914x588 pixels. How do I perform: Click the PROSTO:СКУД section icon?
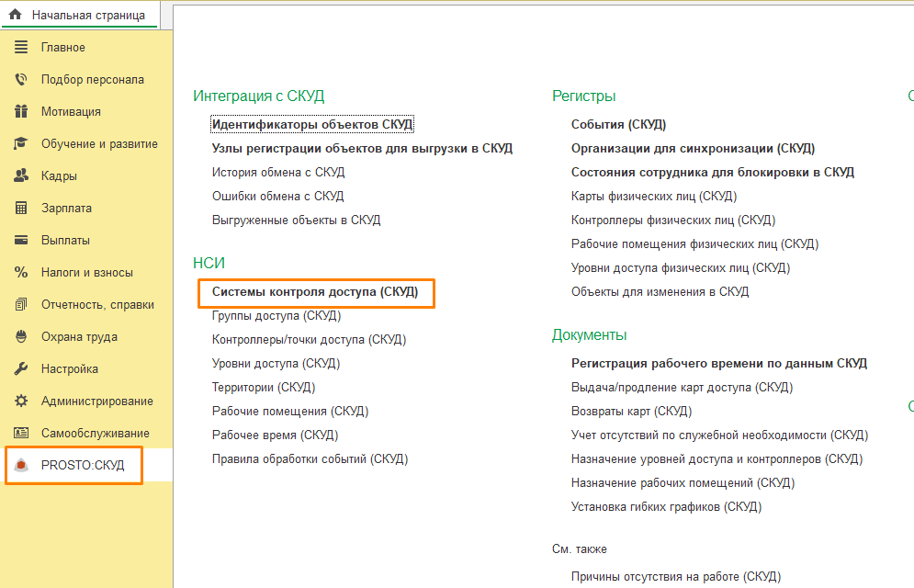click(21, 466)
